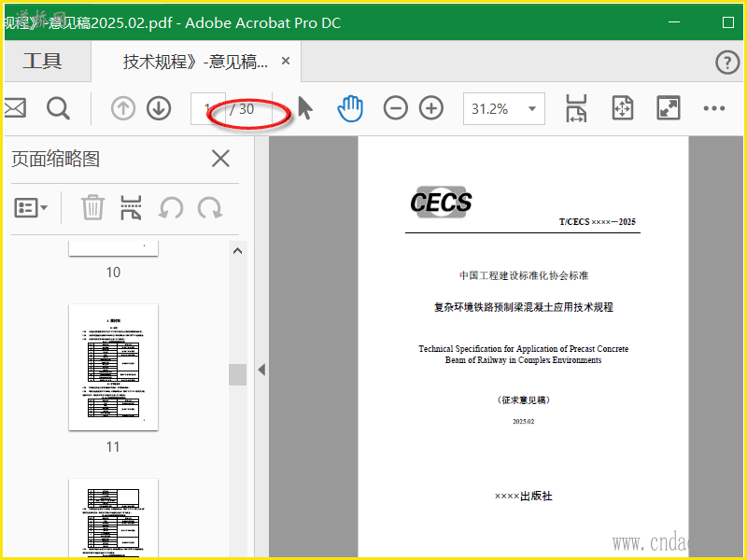
Task: Enter full screen mode icon
Action: (x=669, y=108)
